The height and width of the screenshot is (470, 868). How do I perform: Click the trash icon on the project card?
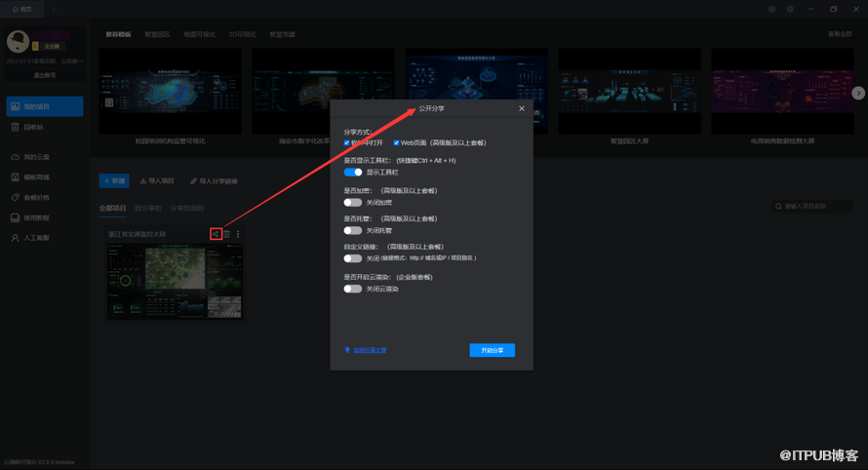coord(227,234)
